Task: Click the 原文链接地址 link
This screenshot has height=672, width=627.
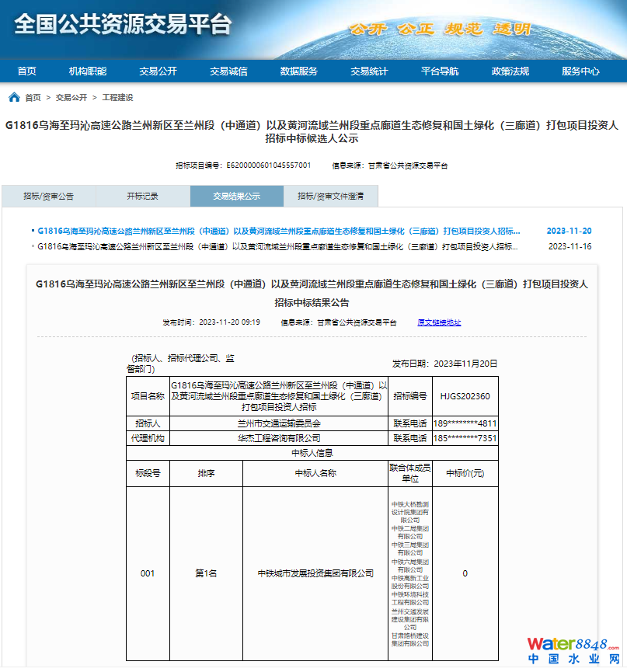Action: tap(439, 322)
